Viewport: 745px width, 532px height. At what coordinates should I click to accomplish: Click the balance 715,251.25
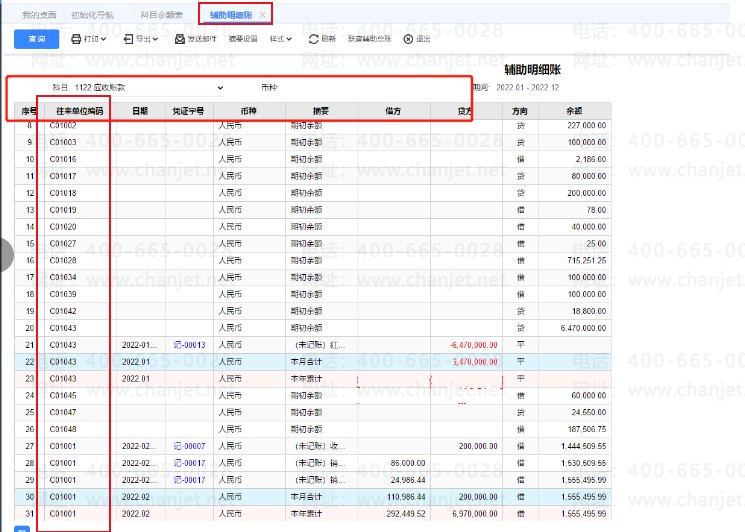[587, 260]
